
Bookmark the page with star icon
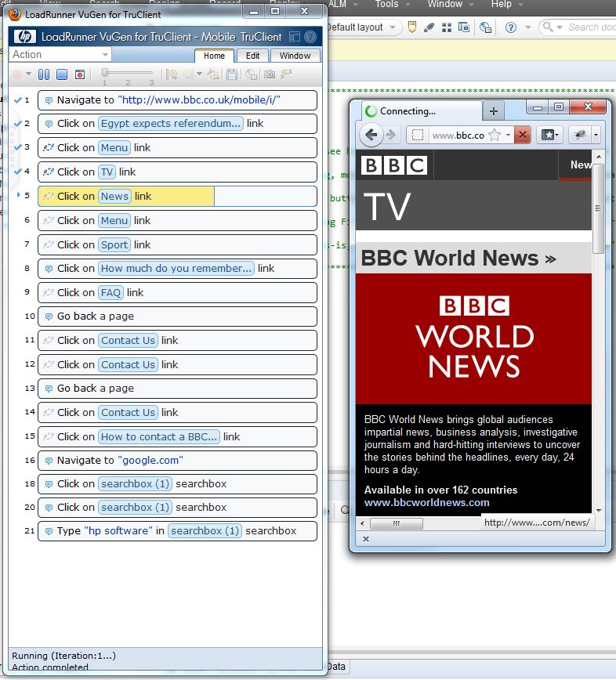point(495,135)
